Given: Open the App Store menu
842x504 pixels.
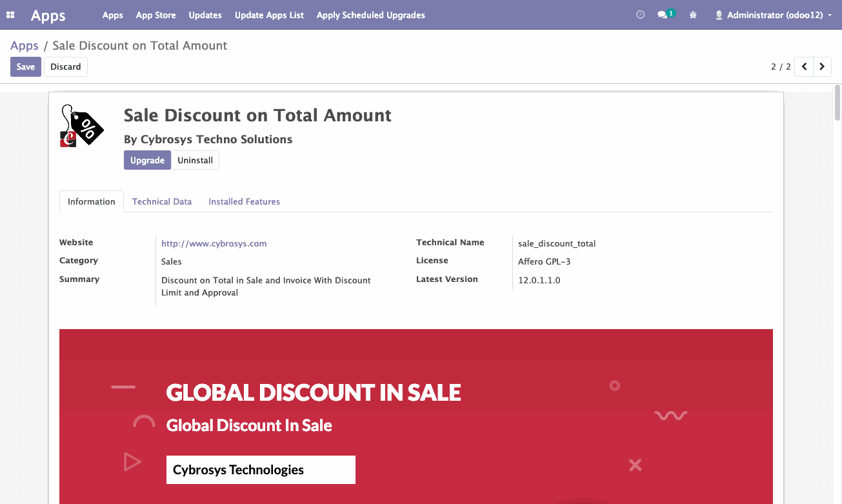Looking at the screenshot, I should click(155, 15).
